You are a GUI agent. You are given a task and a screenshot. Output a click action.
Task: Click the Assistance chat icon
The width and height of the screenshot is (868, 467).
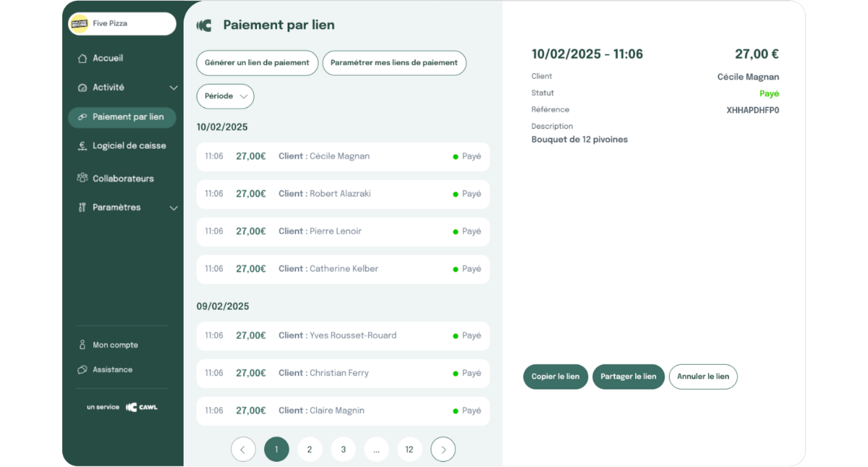(82, 370)
